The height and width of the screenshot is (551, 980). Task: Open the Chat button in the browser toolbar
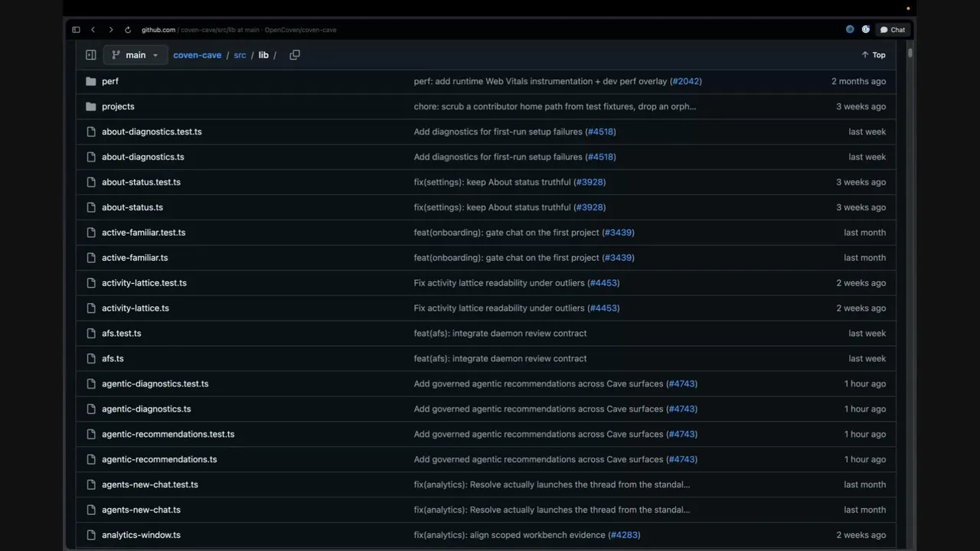(893, 30)
